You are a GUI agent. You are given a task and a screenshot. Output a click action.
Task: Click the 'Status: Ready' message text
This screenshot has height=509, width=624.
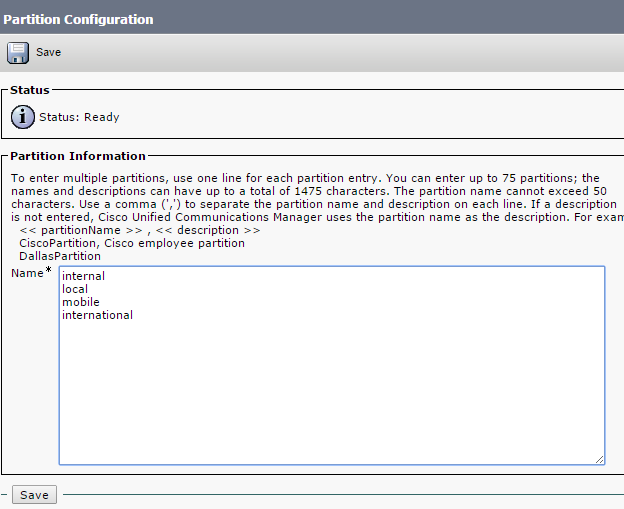point(79,117)
